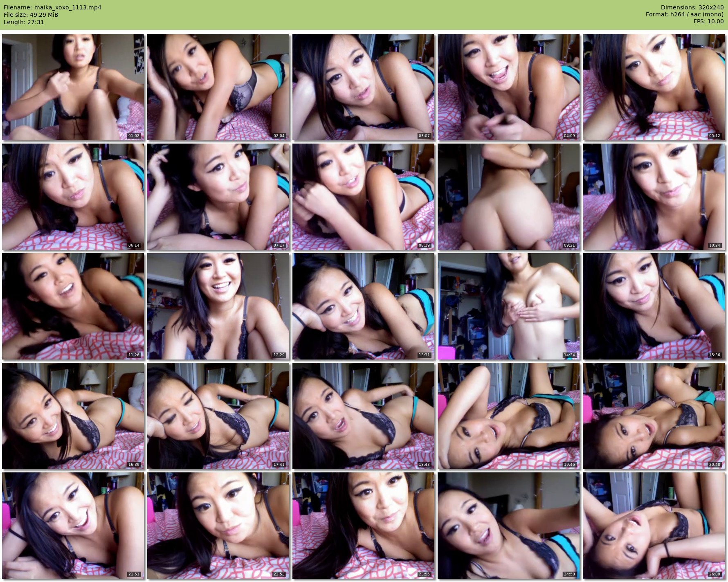This screenshot has height=582, width=728.
Task: Open the thumbnail labeled 07:17
Action: tap(218, 197)
